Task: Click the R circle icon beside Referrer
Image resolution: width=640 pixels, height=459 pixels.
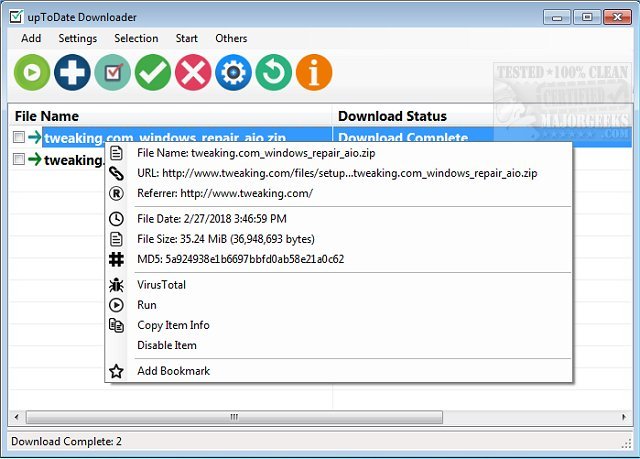Action: click(x=116, y=193)
